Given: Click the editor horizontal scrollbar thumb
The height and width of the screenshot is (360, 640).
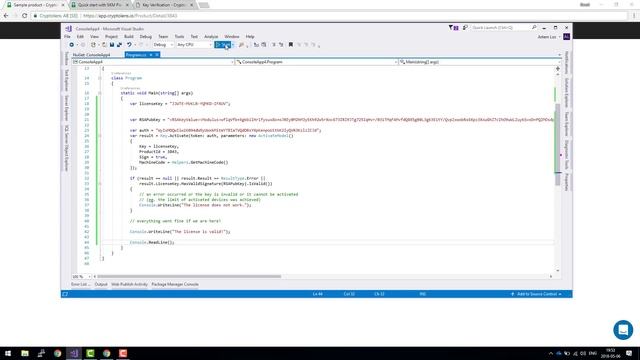Looking at the screenshot, I should [189, 277].
